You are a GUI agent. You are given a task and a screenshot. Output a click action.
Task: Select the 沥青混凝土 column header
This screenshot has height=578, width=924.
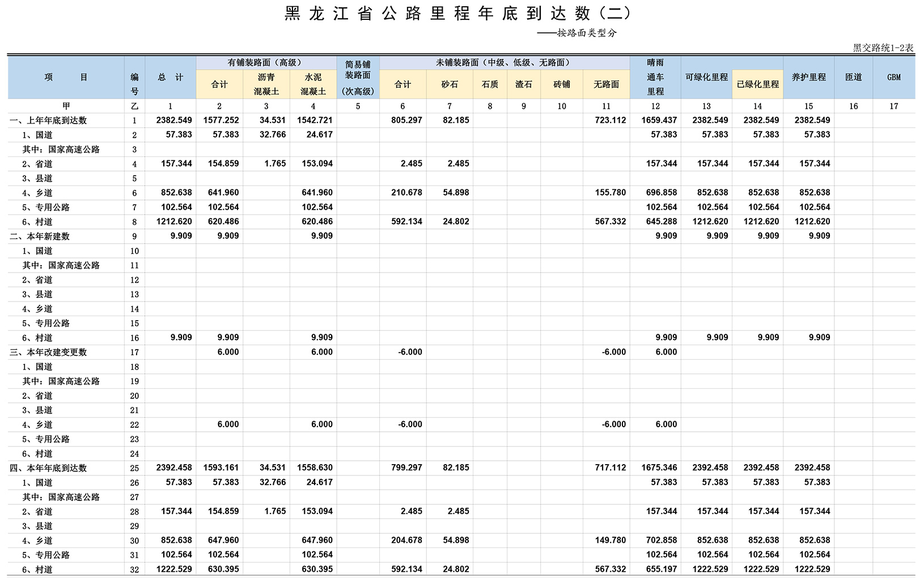pos(266,84)
